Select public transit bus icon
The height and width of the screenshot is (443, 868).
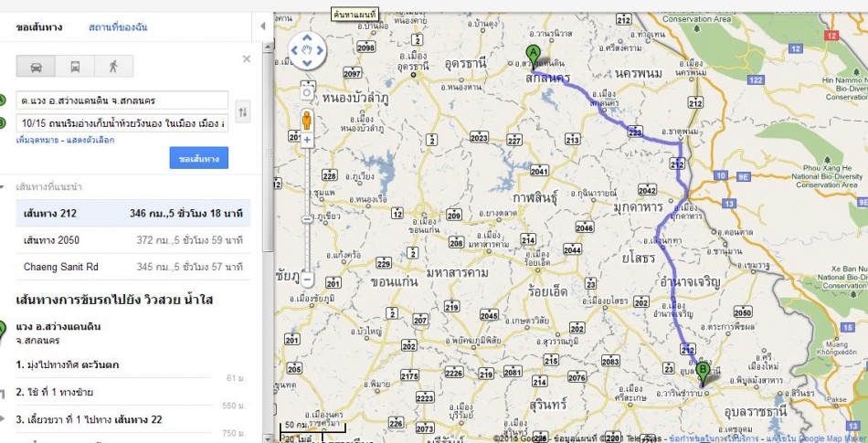(x=75, y=67)
